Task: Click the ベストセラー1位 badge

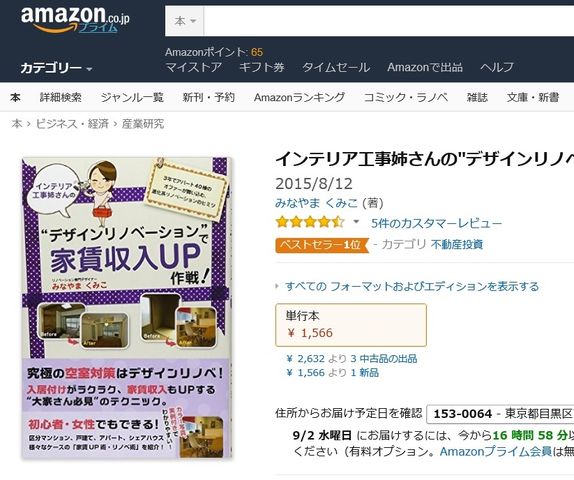Action: 322,245
